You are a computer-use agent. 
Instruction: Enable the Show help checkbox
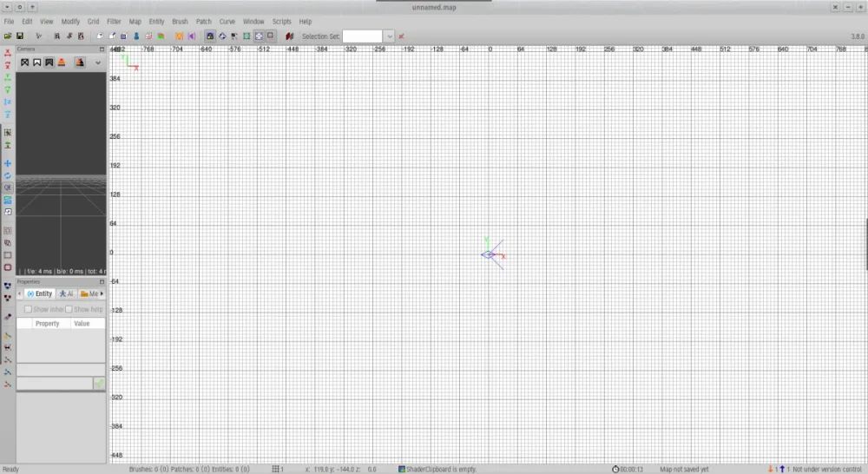[x=69, y=310]
